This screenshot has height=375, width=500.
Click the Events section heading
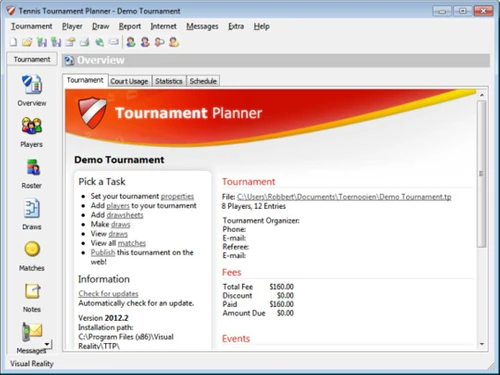pos(236,339)
